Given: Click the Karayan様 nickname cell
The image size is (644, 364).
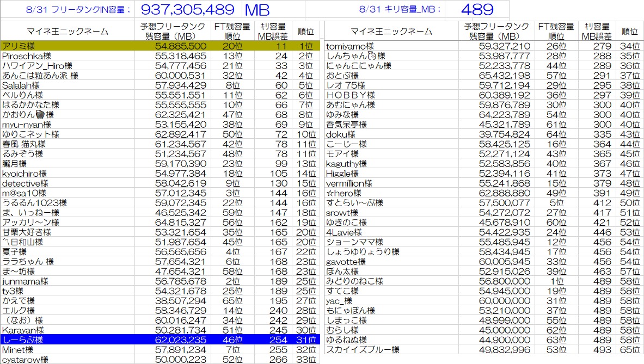Looking at the screenshot, I should pyautogui.click(x=68, y=330).
